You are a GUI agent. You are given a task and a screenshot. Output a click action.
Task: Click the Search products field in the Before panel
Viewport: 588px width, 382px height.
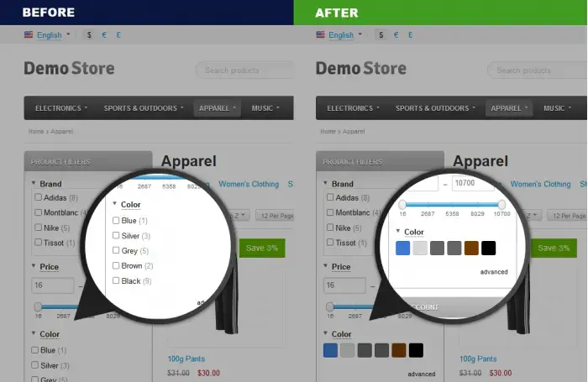244,70
